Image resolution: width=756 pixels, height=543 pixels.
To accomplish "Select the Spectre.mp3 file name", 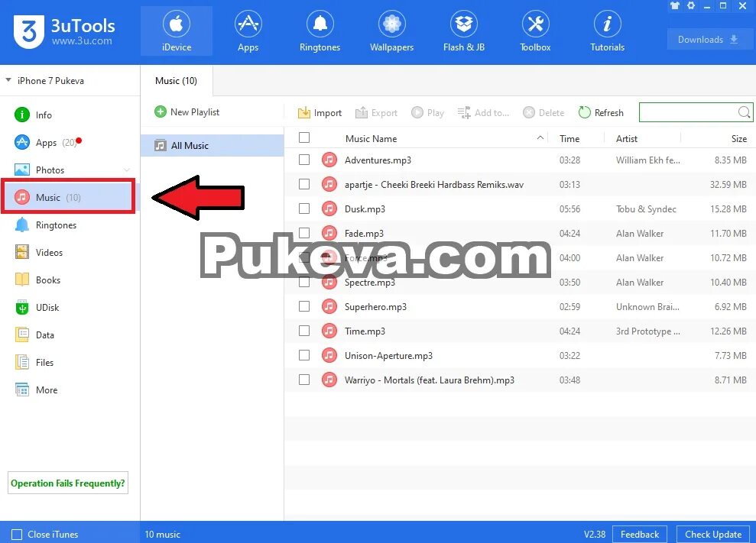I will pyautogui.click(x=370, y=283).
